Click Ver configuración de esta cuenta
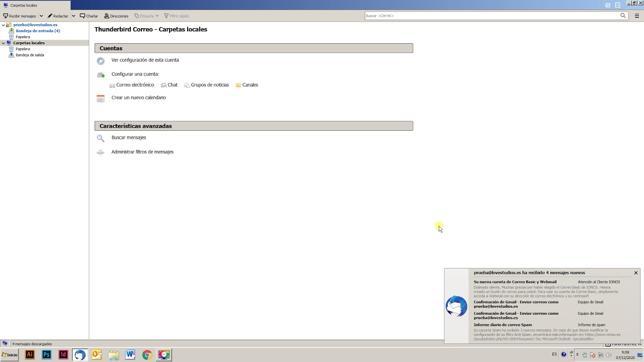Viewport: 644px width, 362px height. coord(145,60)
